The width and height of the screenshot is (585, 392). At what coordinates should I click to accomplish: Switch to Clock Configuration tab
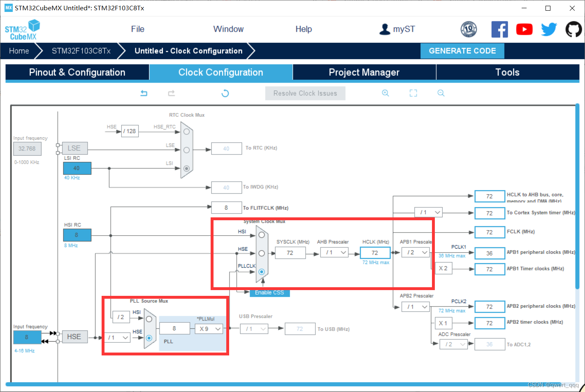(221, 72)
